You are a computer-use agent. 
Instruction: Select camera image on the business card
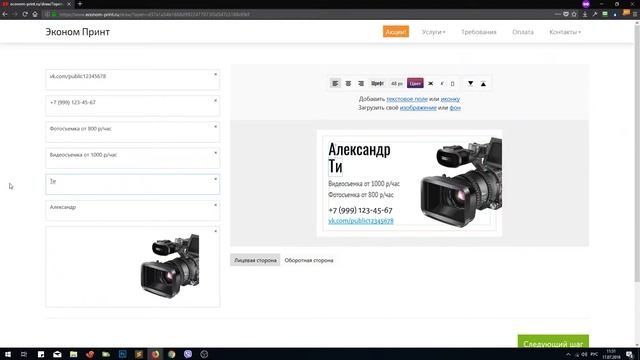click(461, 182)
